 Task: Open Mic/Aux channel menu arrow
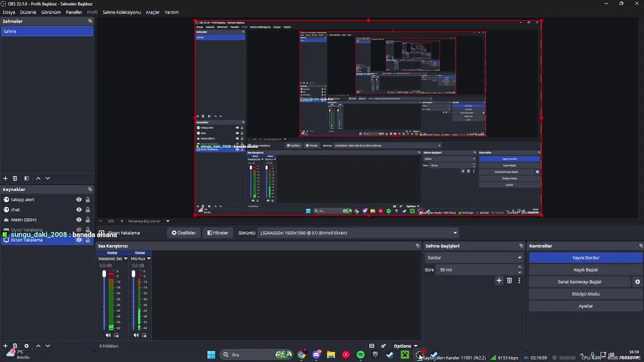click(x=149, y=258)
